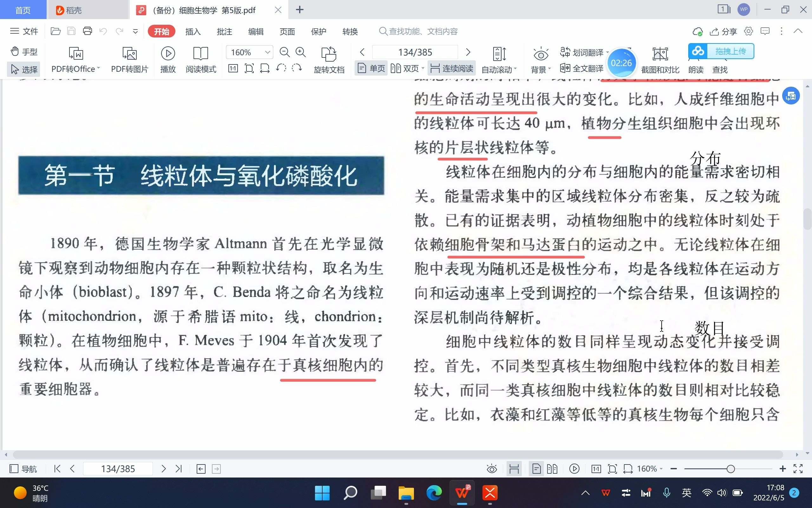Select the 开始 ribbon tab
812x508 pixels.
point(161,31)
